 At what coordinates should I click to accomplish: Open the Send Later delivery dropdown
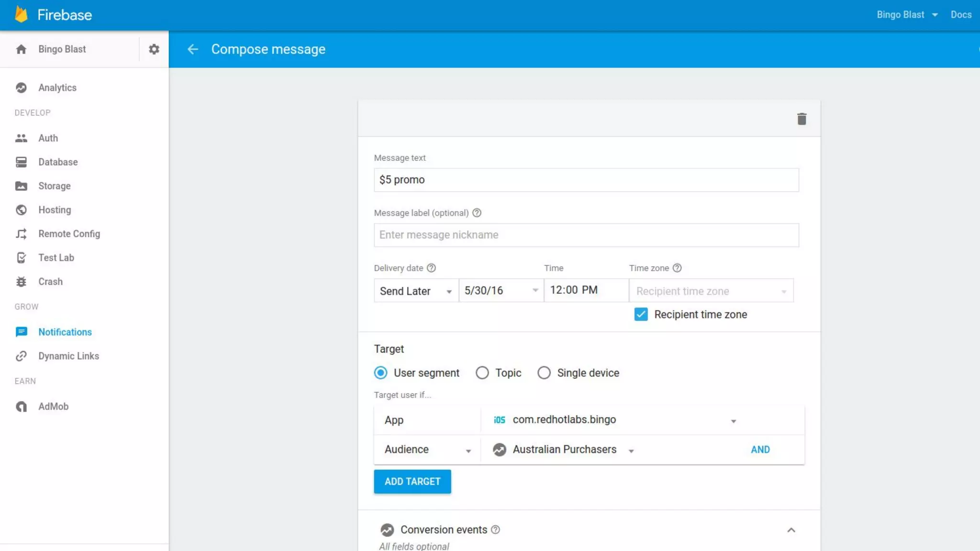415,291
